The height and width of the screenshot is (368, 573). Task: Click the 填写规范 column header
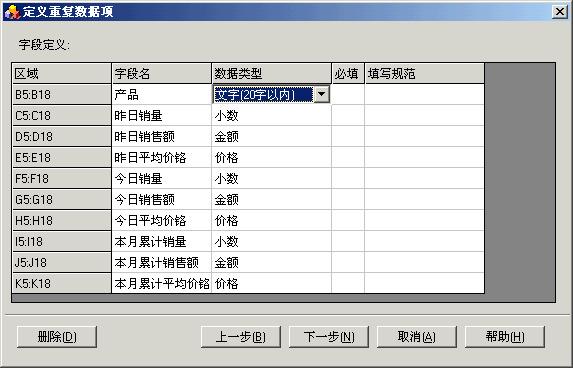tap(425, 73)
